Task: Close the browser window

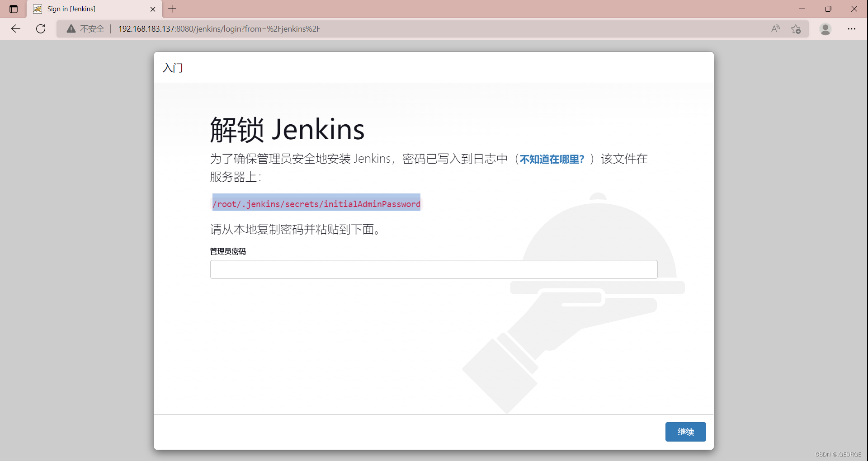Action: [x=854, y=9]
